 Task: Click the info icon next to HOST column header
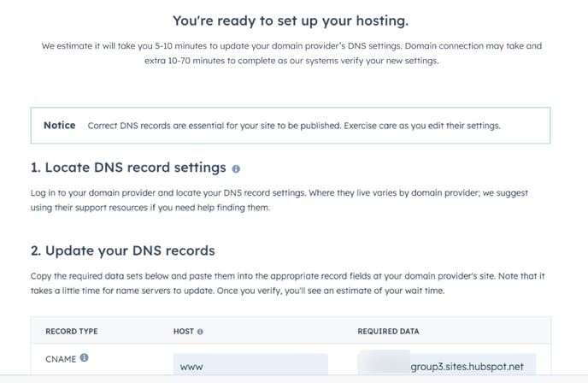point(200,332)
